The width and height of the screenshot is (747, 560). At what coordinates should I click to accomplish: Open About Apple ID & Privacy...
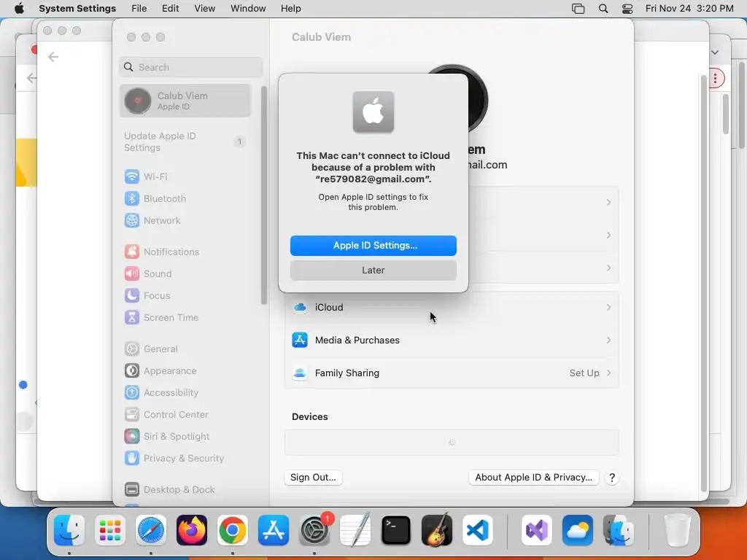coord(533,477)
